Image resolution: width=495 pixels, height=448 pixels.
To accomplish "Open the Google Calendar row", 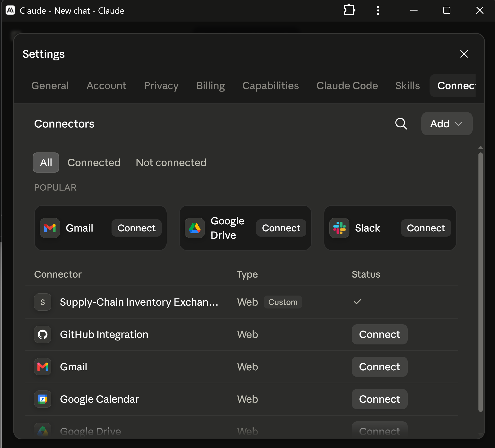I will click(x=242, y=399).
